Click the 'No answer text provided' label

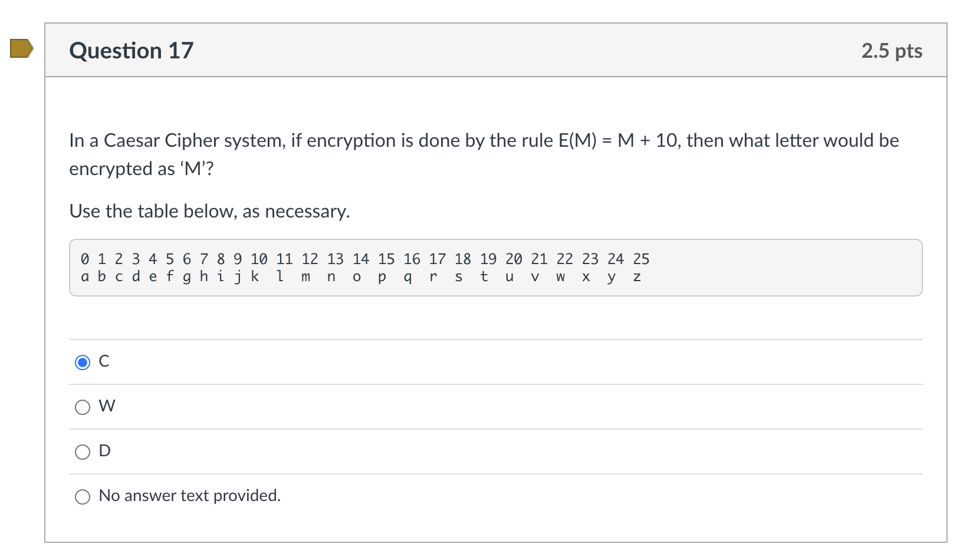coord(190,496)
